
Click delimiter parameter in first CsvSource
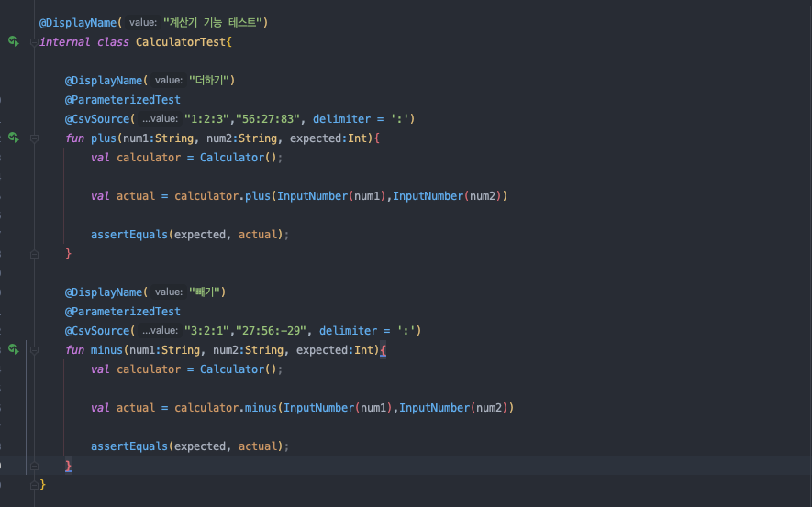342,119
